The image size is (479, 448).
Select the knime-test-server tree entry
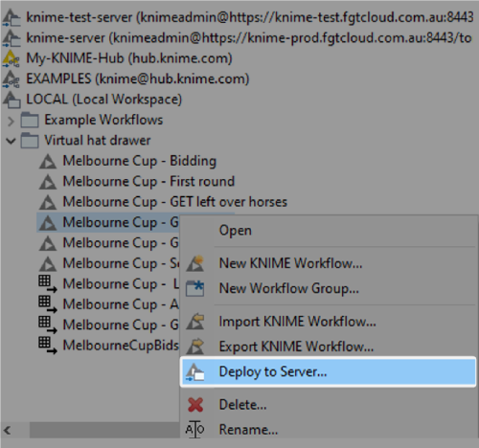pyautogui.click(x=250, y=17)
